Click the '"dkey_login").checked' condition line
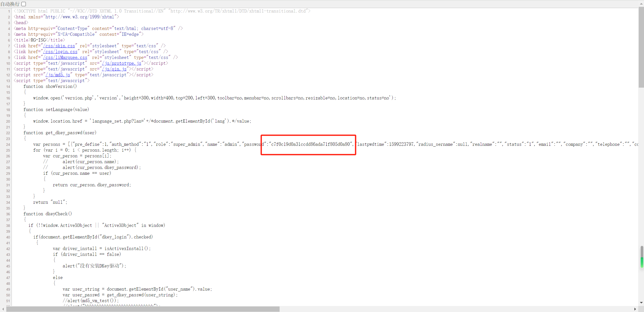This screenshot has height=312, width=644. pos(93,237)
